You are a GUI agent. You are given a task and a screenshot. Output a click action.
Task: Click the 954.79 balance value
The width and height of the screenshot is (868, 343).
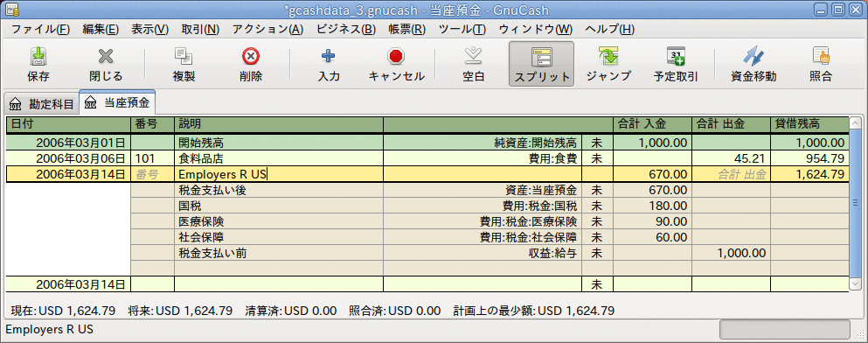tap(809, 158)
